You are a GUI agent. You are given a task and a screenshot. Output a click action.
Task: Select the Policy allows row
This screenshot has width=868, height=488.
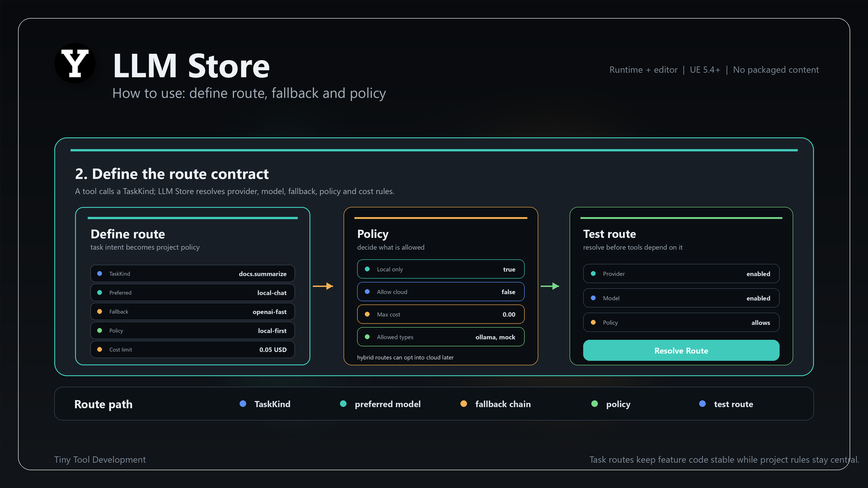[x=681, y=322]
